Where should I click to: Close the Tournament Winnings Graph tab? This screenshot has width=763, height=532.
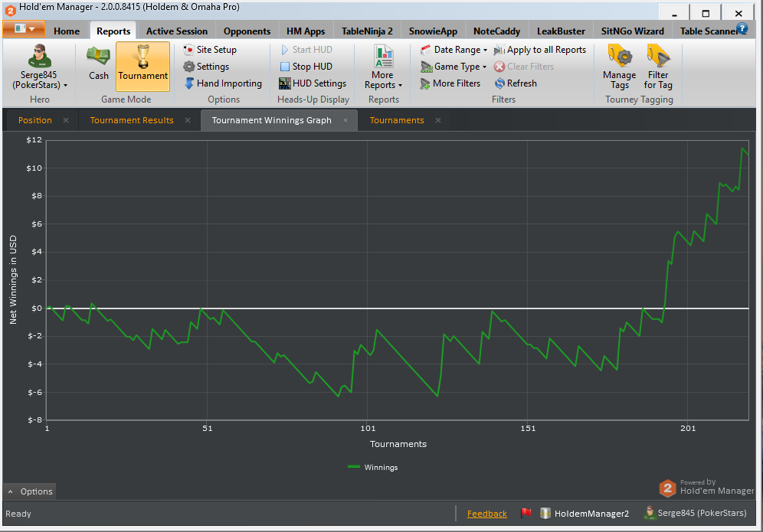pyautogui.click(x=345, y=120)
